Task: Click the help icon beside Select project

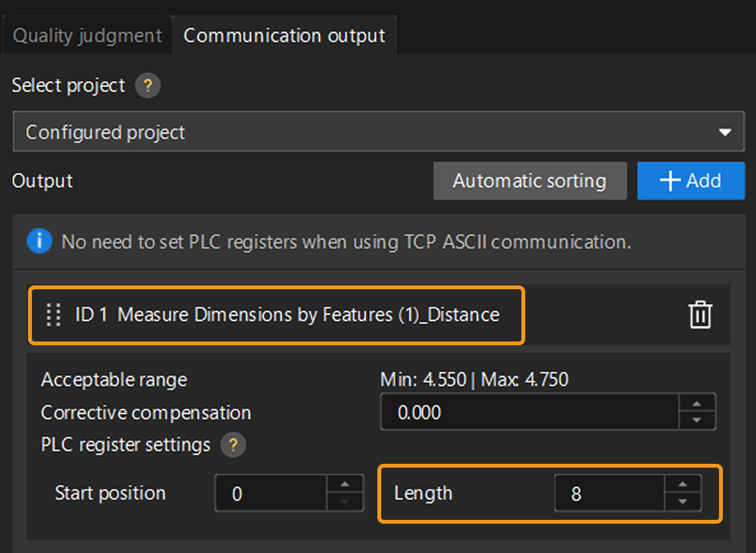Action: [147, 85]
